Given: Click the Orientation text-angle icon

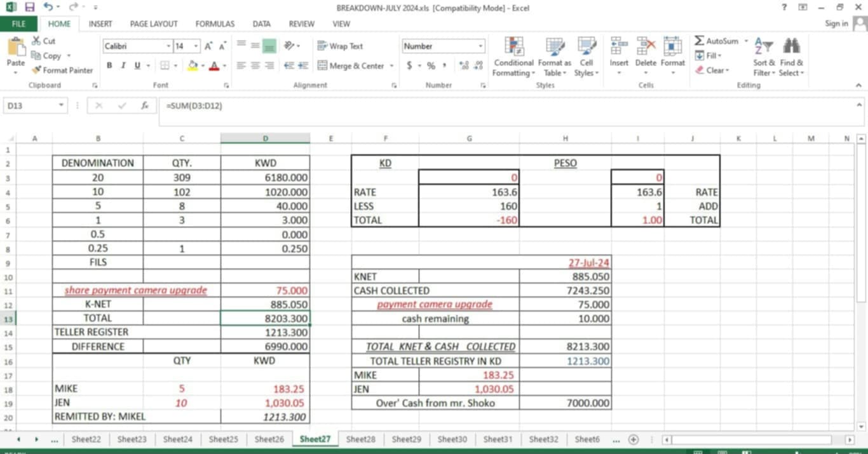Looking at the screenshot, I should pyautogui.click(x=290, y=46).
